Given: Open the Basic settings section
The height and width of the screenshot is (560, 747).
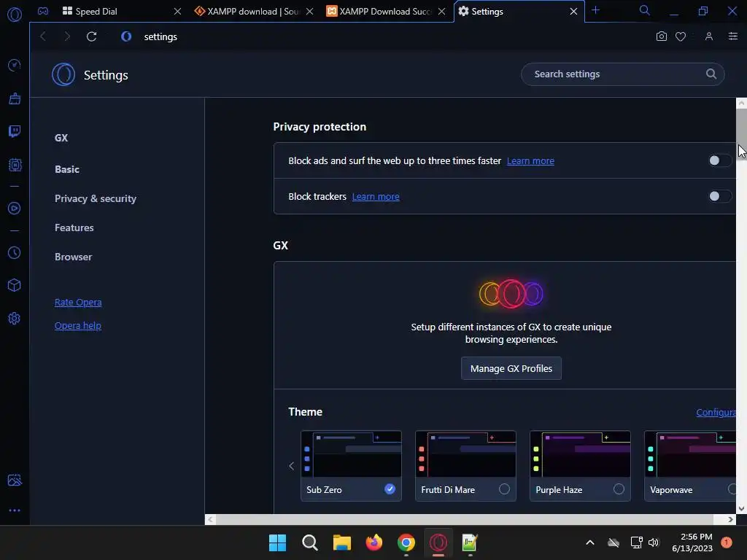Looking at the screenshot, I should point(67,169).
